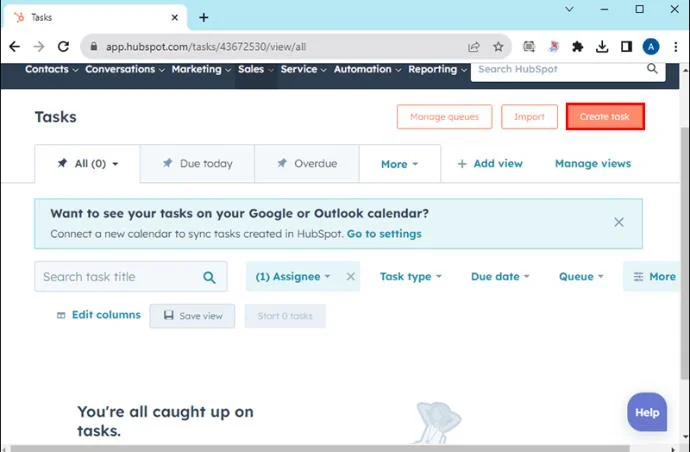Open Chrome three-dot menu
The width and height of the screenshot is (690, 452).
tap(676, 47)
